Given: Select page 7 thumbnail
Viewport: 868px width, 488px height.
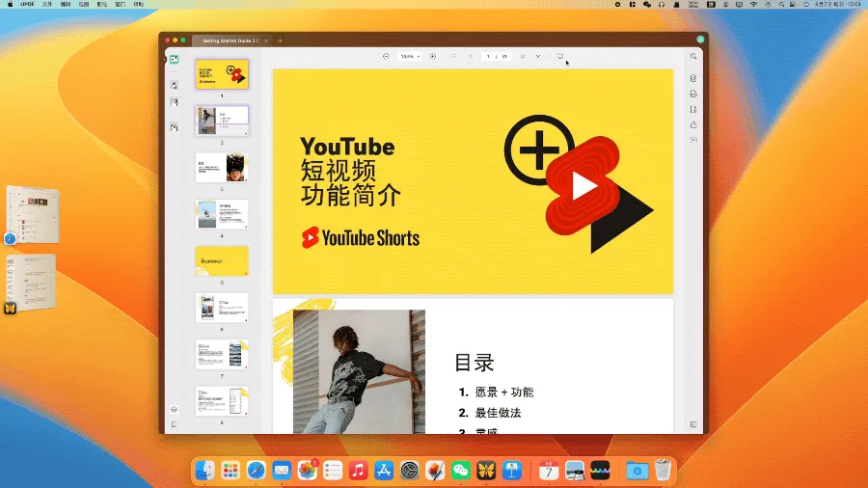Looking at the screenshot, I should pos(222,354).
